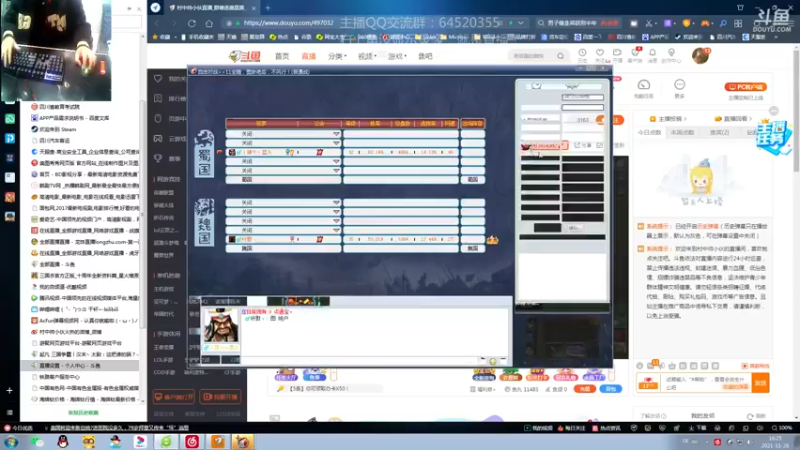
Task: Expand the fifth Shu team slot dropdown
Action: tap(336, 170)
